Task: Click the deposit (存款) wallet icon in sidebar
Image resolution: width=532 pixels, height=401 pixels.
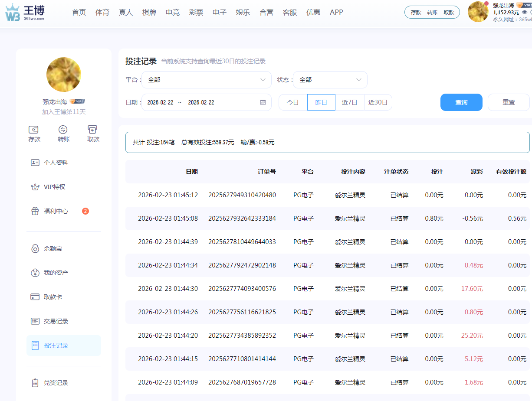Action: tap(34, 130)
